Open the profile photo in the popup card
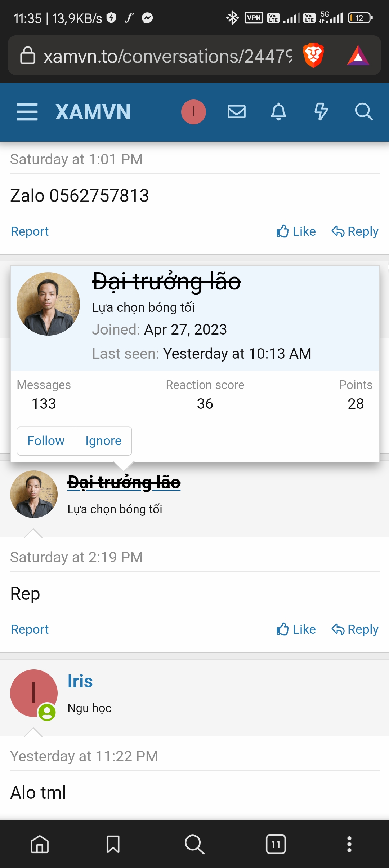Viewport: 389px width, 868px height. (48, 304)
